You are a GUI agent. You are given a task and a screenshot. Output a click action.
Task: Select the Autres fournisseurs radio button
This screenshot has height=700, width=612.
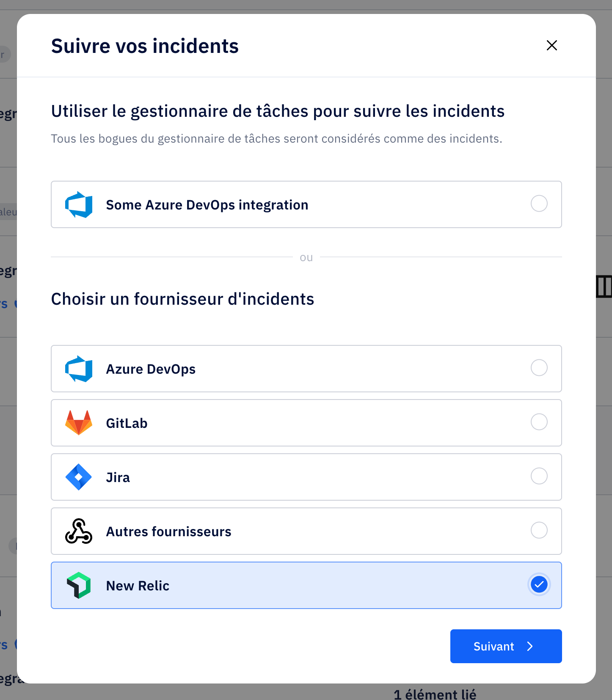pyautogui.click(x=539, y=530)
